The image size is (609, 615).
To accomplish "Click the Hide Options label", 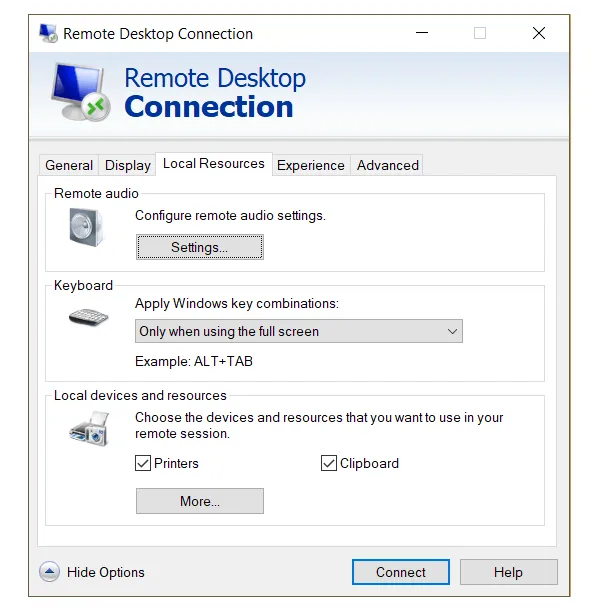I will 106,572.
